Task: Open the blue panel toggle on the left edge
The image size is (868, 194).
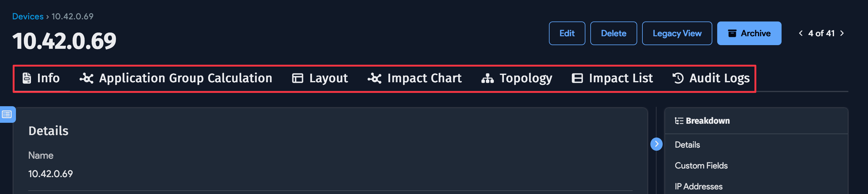Action: click(7, 115)
